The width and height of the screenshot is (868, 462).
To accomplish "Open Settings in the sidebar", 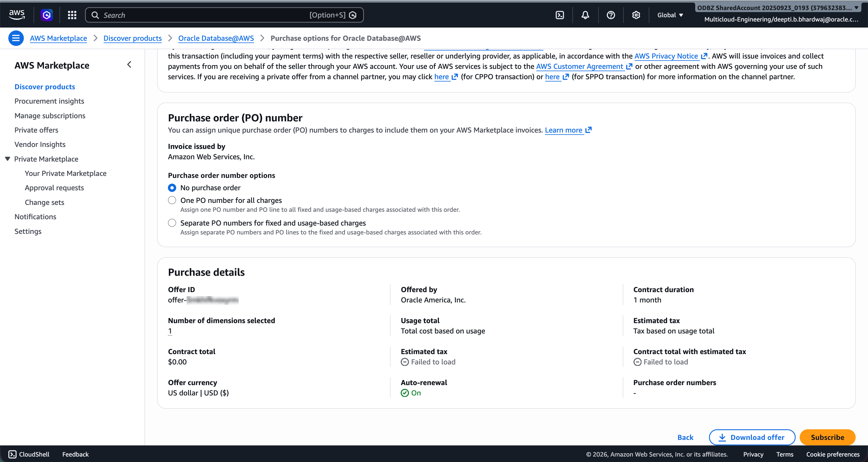I will tap(28, 231).
